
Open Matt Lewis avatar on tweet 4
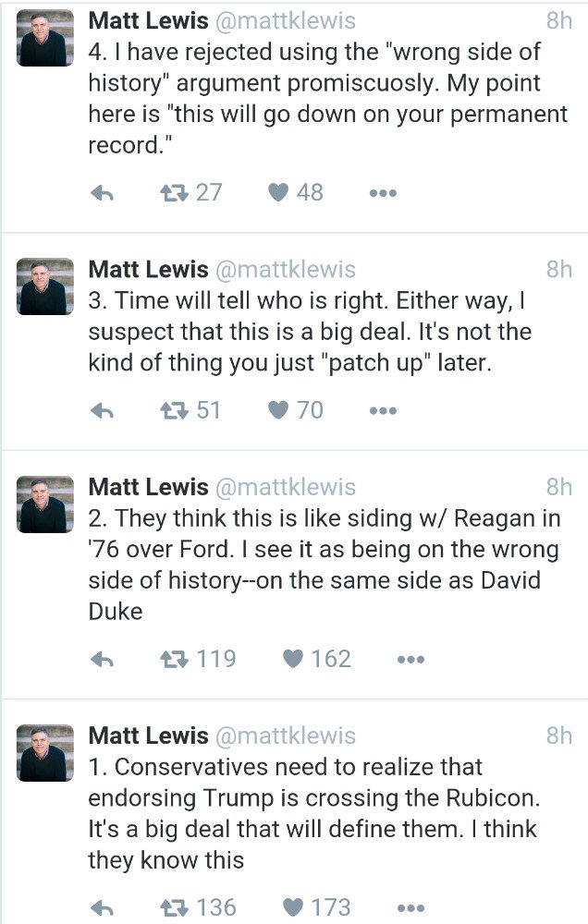tap(45, 38)
